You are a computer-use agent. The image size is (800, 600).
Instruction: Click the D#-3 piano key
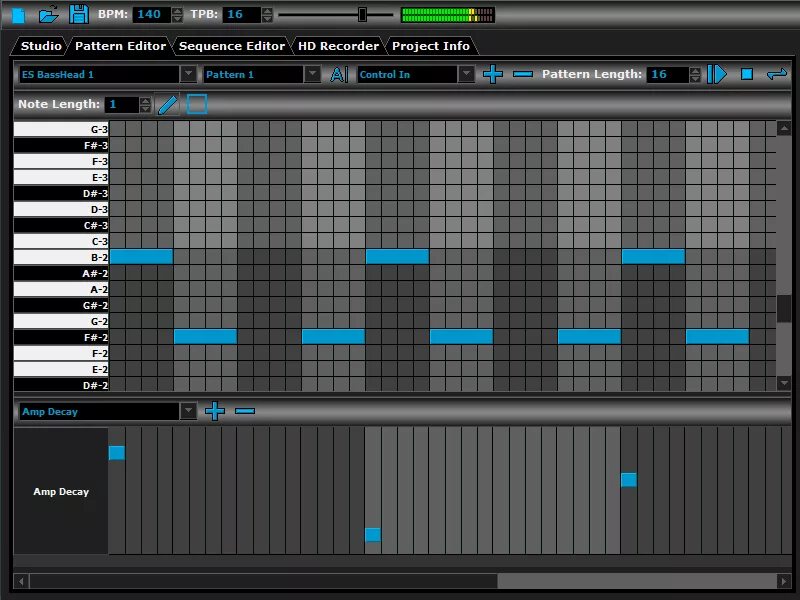coord(61,193)
